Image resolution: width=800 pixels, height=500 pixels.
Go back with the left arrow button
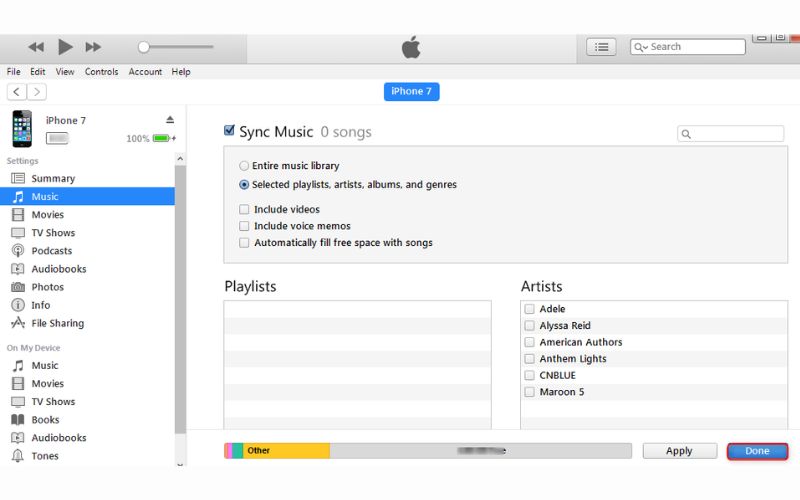click(17, 92)
